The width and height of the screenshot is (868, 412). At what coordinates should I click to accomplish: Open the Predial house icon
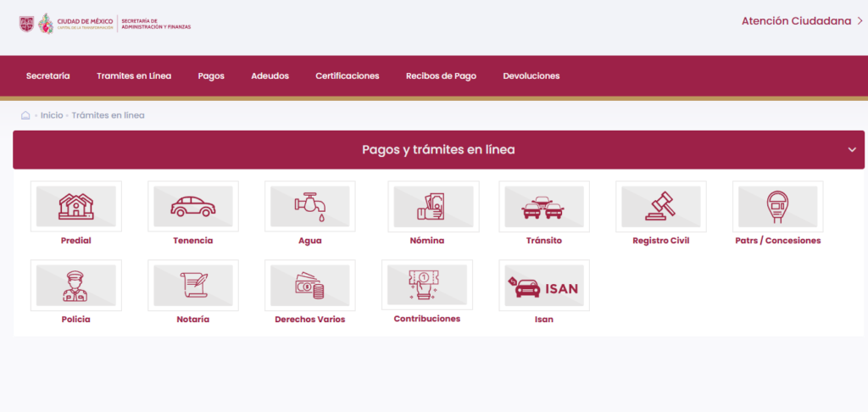click(76, 207)
